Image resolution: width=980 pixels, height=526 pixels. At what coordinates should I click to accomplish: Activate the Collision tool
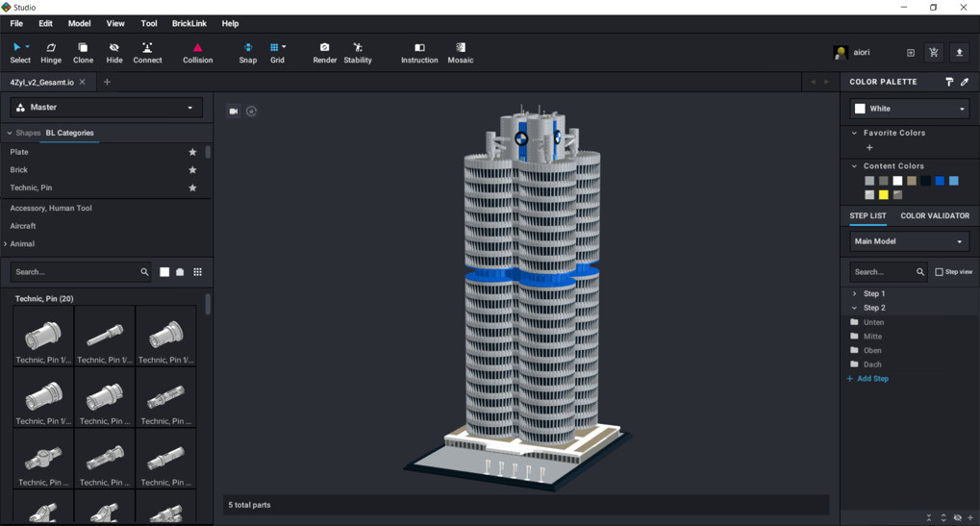(x=197, y=52)
